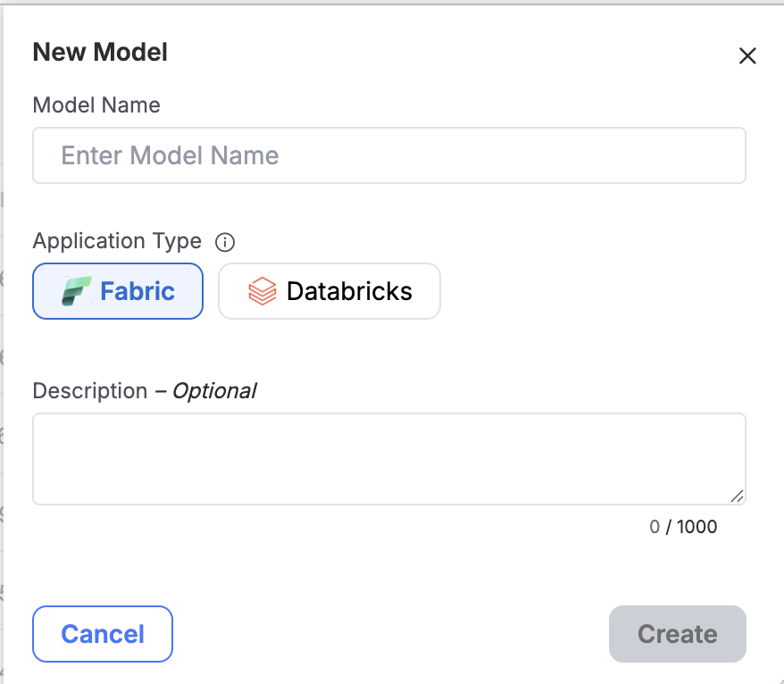784x684 pixels.
Task: Click the orange Databricks stacked-layers logo
Action: tap(262, 291)
